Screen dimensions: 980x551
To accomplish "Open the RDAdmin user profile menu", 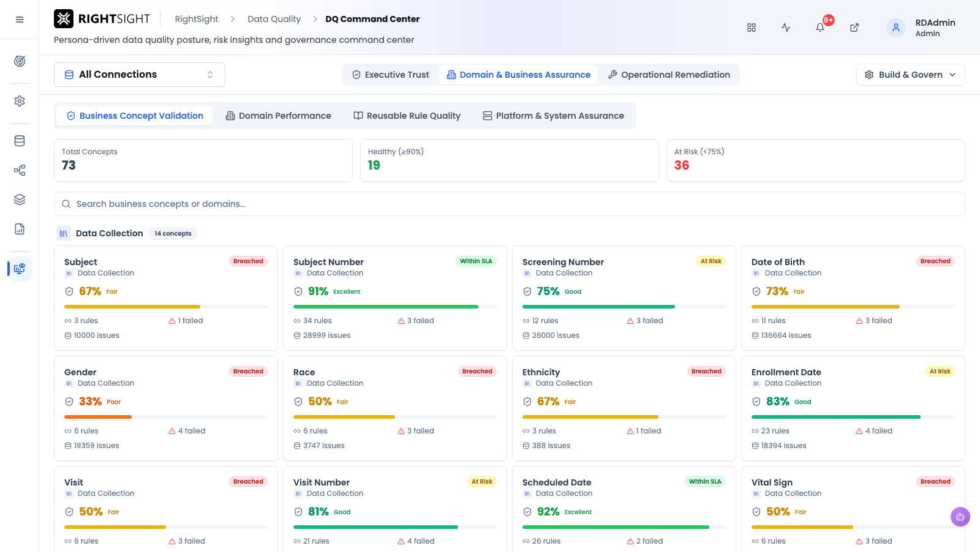I will point(921,28).
